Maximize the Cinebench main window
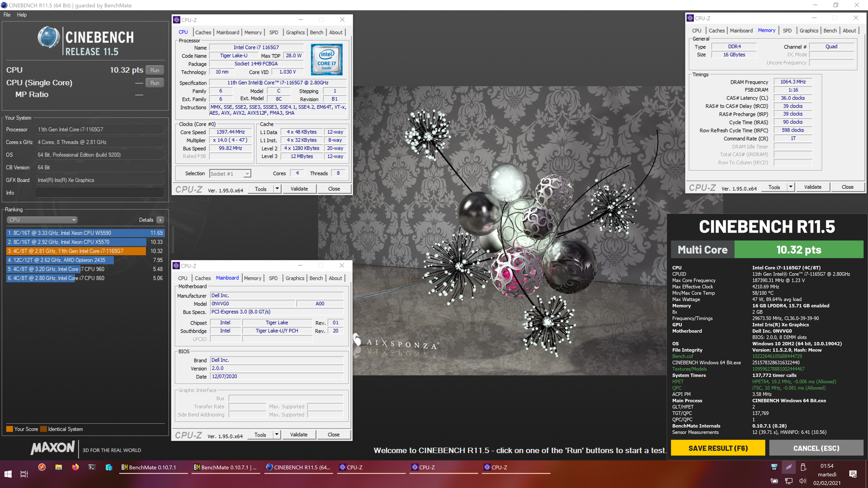This screenshot has width=868, height=488. point(836,5)
